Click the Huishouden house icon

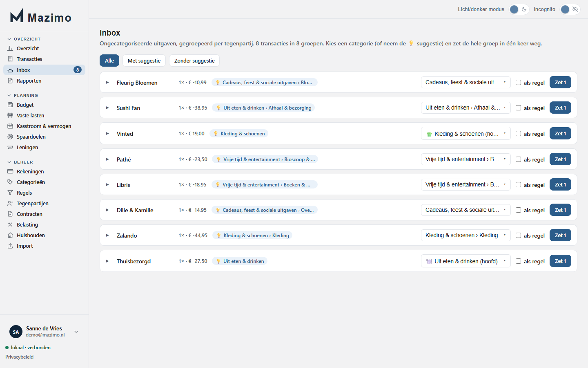coord(10,235)
